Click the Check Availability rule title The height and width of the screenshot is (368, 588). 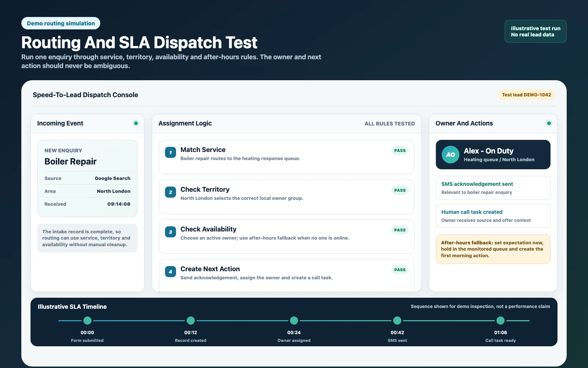(x=208, y=229)
